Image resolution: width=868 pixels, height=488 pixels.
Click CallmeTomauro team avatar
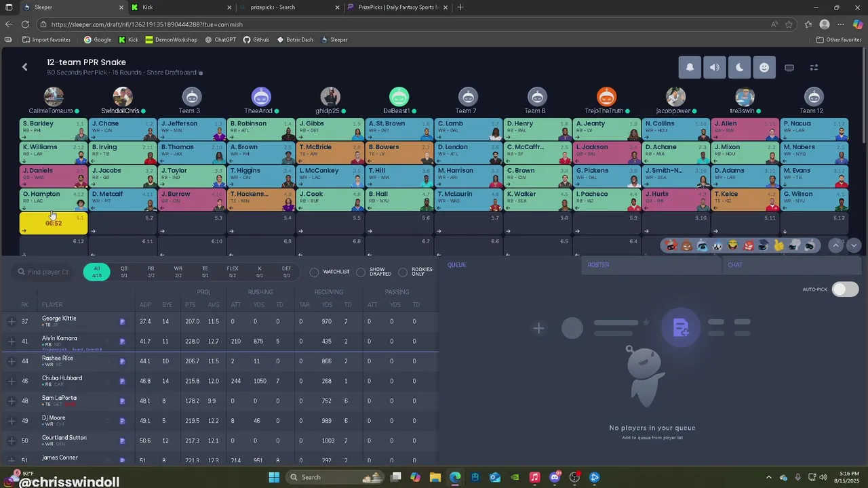pyautogui.click(x=54, y=97)
